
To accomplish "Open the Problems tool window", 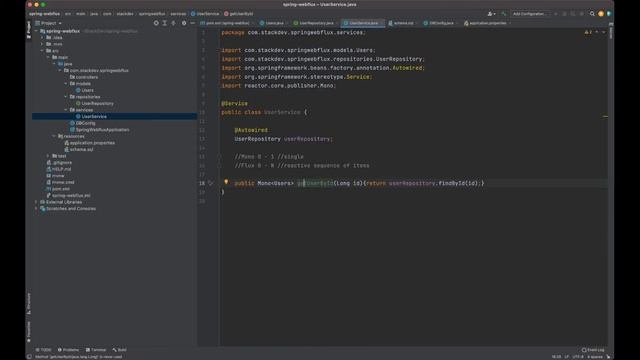I will tap(68, 350).
